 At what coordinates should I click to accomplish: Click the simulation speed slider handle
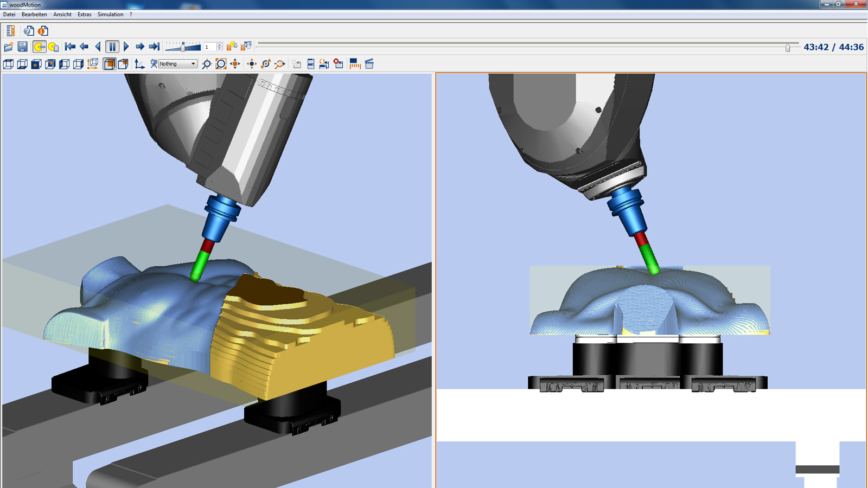[183, 47]
